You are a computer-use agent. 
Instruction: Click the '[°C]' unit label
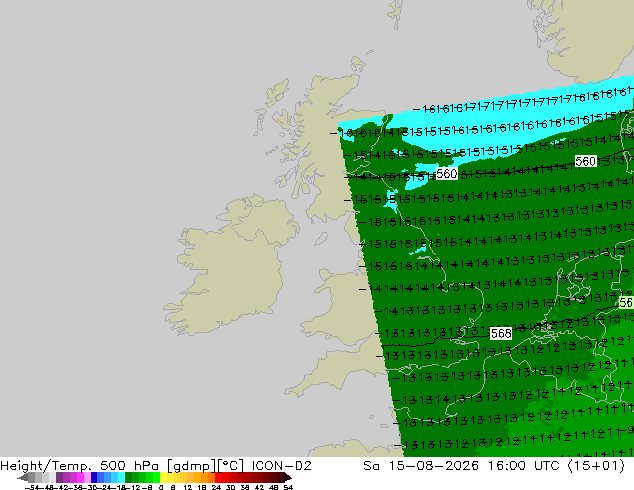click(x=231, y=466)
